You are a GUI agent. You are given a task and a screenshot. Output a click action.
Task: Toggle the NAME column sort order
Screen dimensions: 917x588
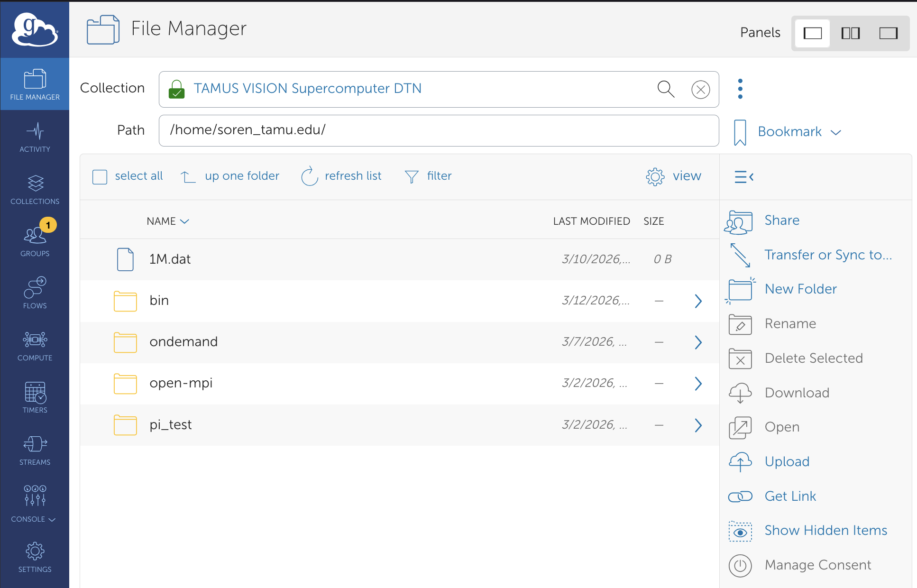pos(167,221)
